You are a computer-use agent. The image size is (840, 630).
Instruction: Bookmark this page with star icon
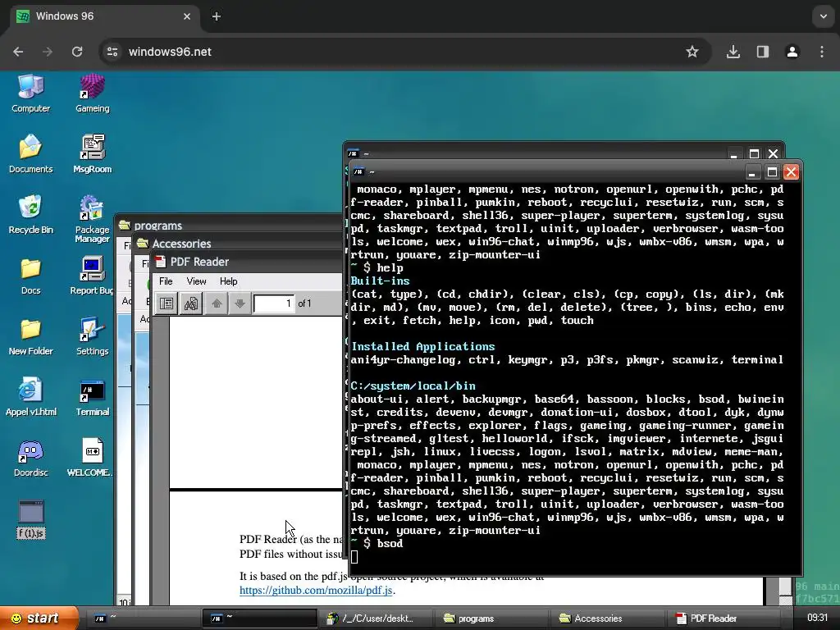point(692,52)
